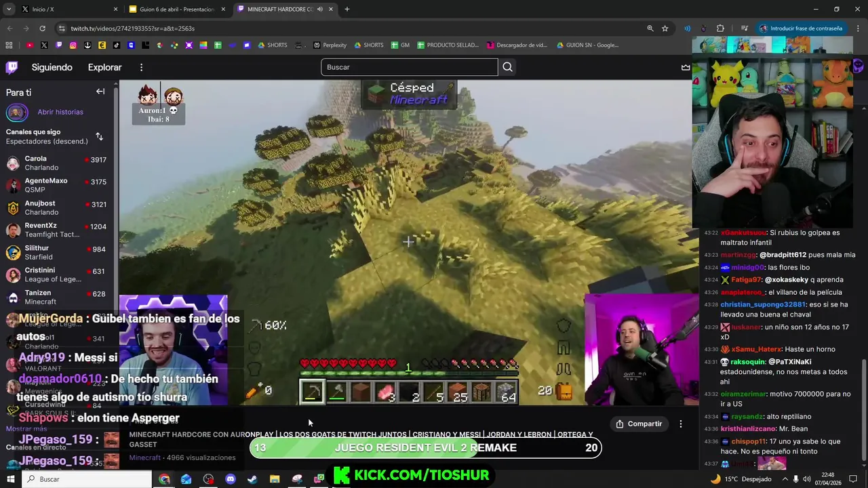Open the stories avatar icon
The height and width of the screenshot is (488, 868).
[x=17, y=113]
